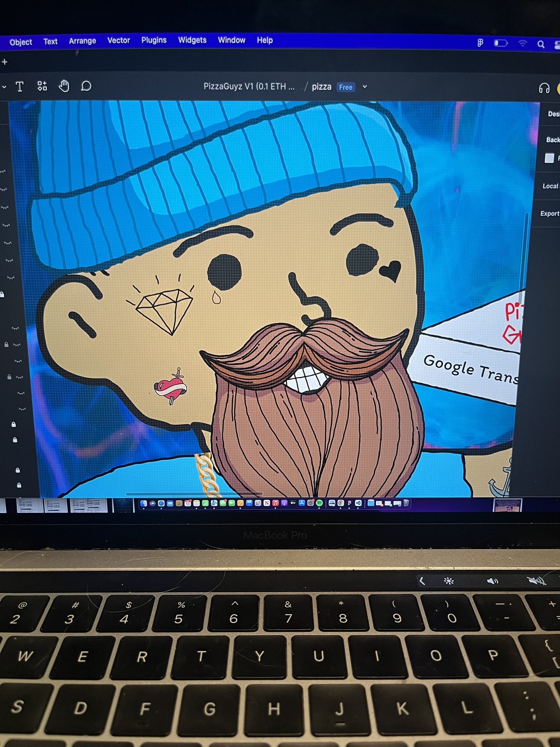Viewport: 560px width, 747px height.
Task: Open the Resources components tool
Action: point(42,86)
